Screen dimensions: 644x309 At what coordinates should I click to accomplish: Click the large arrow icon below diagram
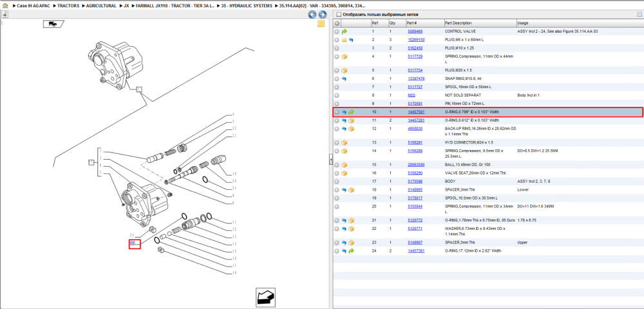point(265,297)
